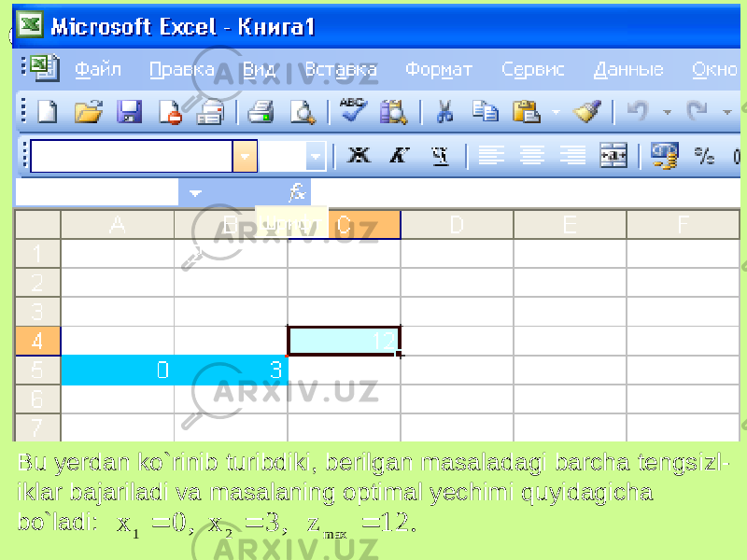Screen dimensions: 747x560
Task: Run the ABC spelling check icon
Action: [353, 110]
